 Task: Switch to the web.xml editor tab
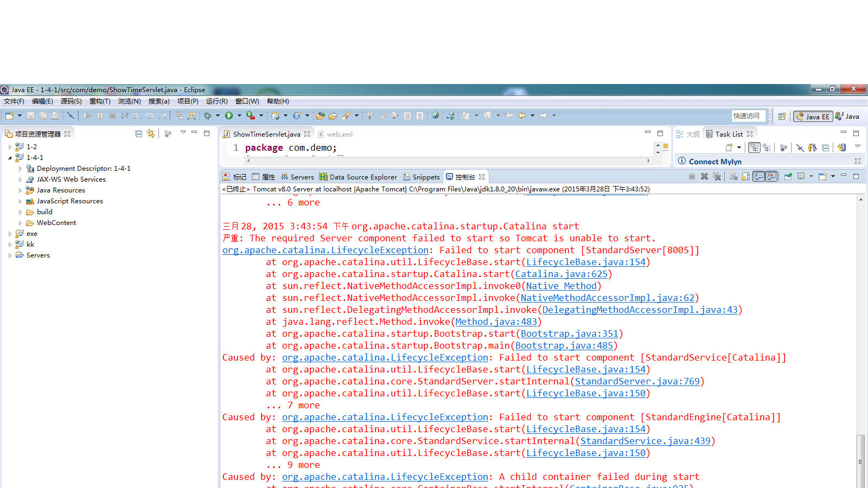[x=335, y=134]
